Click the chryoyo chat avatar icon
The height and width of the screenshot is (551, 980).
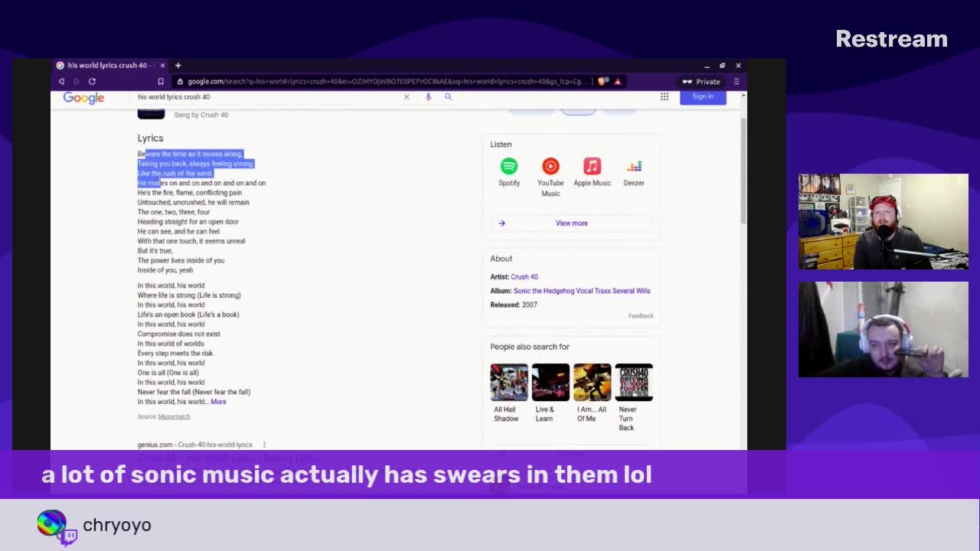tap(51, 523)
